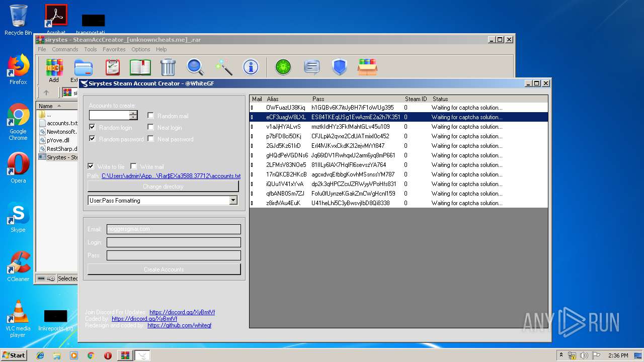This screenshot has height=362, width=644.
Task: Click the up arrow of Accounts to create spinner
Action: (133, 113)
